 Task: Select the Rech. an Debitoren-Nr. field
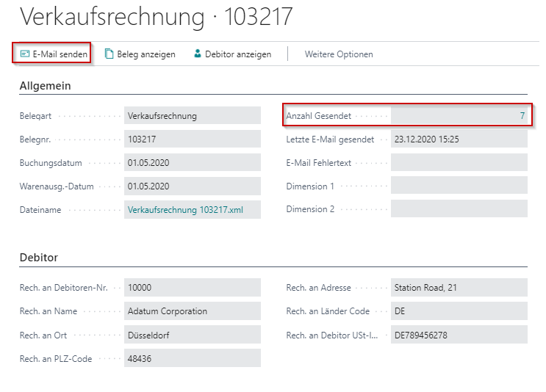click(x=193, y=288)
